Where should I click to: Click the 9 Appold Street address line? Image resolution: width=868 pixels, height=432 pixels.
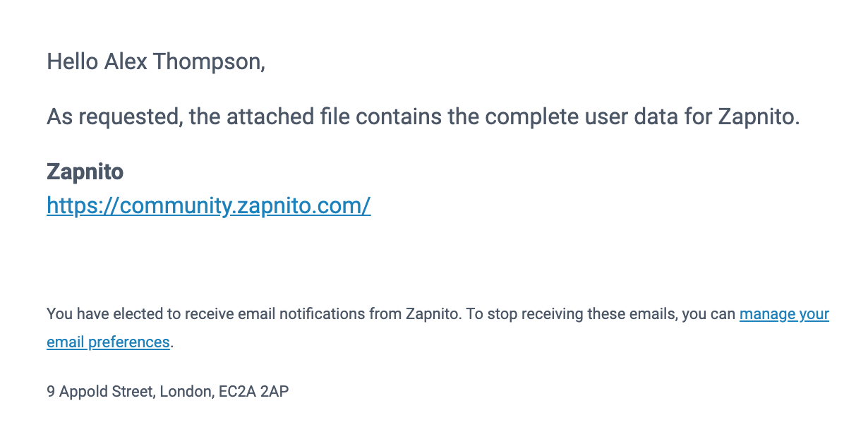click(167, 391)
